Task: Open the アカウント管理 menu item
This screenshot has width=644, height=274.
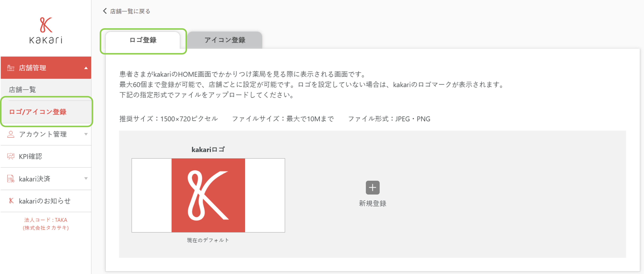Action: tap(46, 134)
